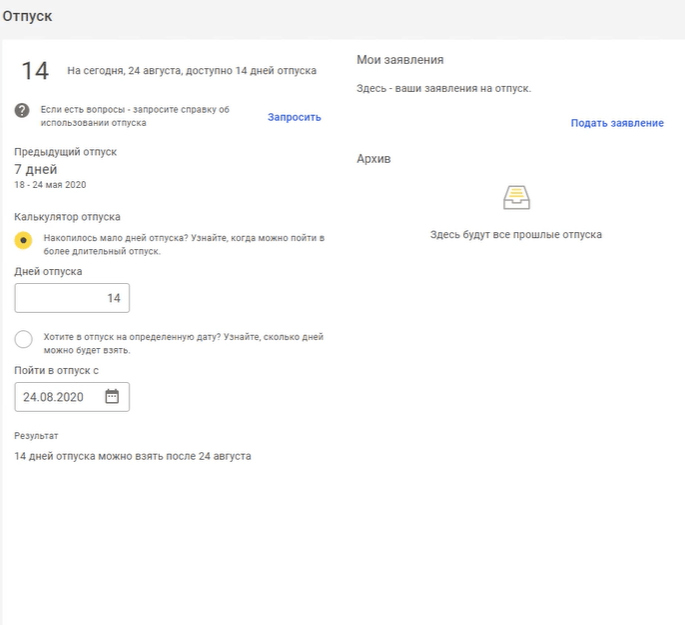Click the Запросить link
Screen dimensions: 685x625
tap(294, 117)
